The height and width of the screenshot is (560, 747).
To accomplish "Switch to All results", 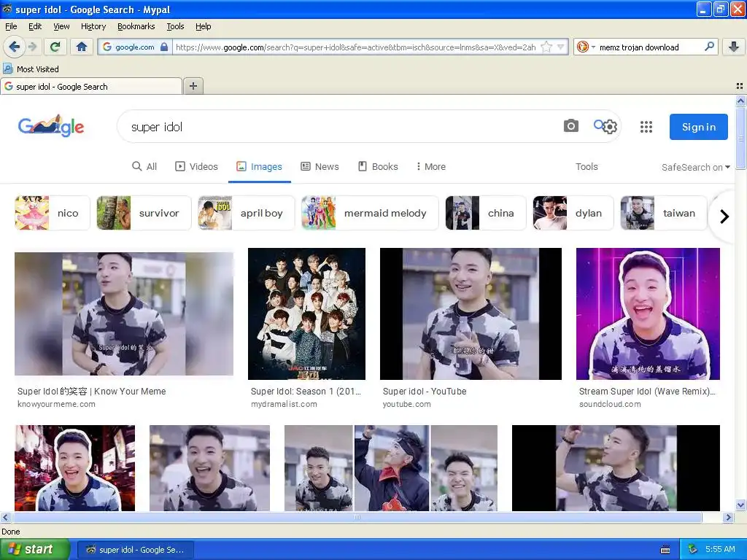I will pyautogui.click(x=144, y=167).
